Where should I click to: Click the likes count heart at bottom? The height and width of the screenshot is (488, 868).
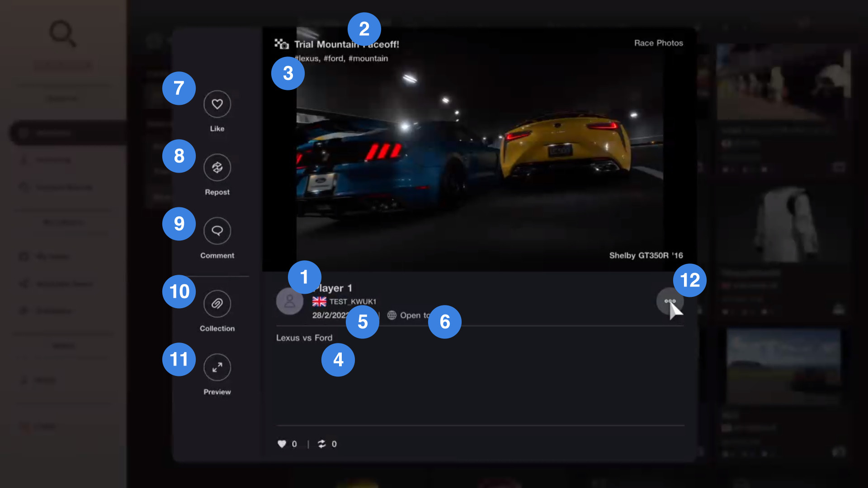pyautogui.click(x=282, y=444)
